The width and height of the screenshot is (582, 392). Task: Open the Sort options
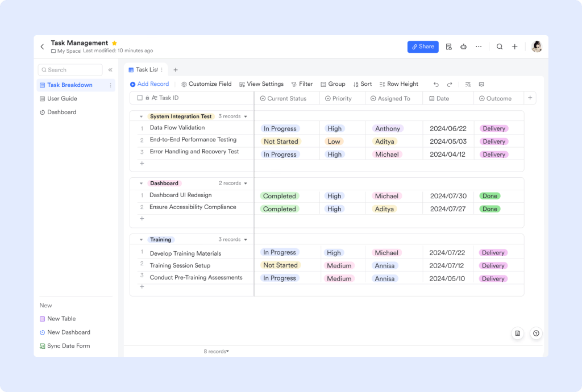pos(363,84)
